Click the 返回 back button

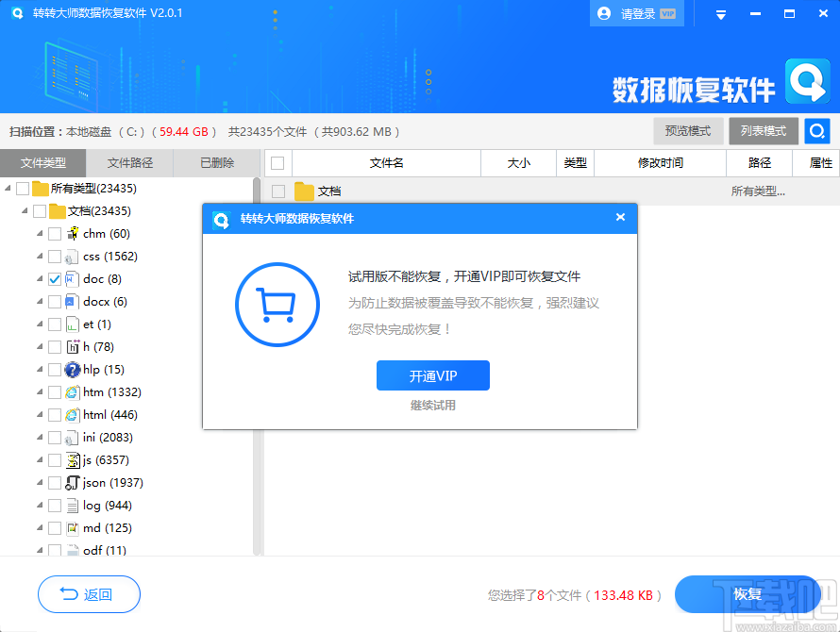tap(89, 594)
